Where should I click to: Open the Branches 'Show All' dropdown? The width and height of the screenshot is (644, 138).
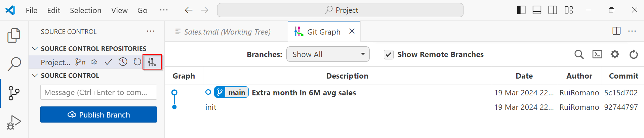coord(328,54)
